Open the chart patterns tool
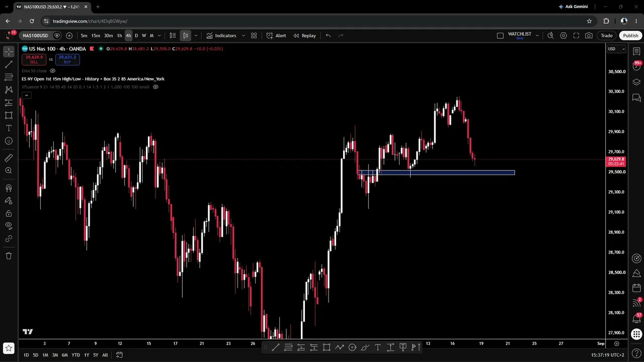 coord(9,89)
